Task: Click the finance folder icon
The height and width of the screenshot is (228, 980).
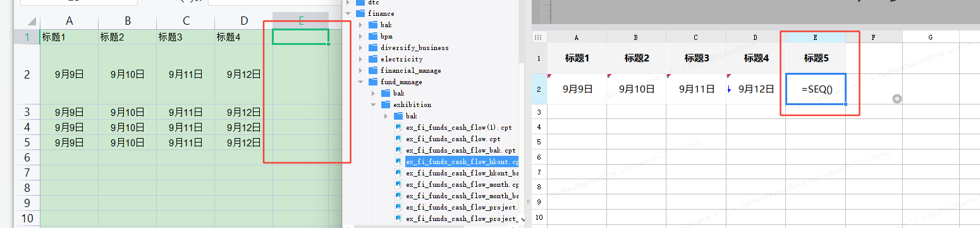Action: tap(360, 13)
